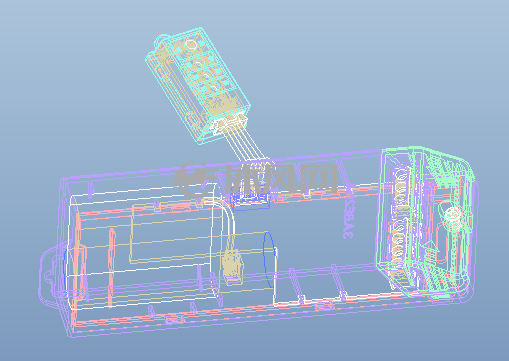This screenshot has width=509, height=361.
Task: Pick the second round button on keypad module
Action: click(200, 61)
